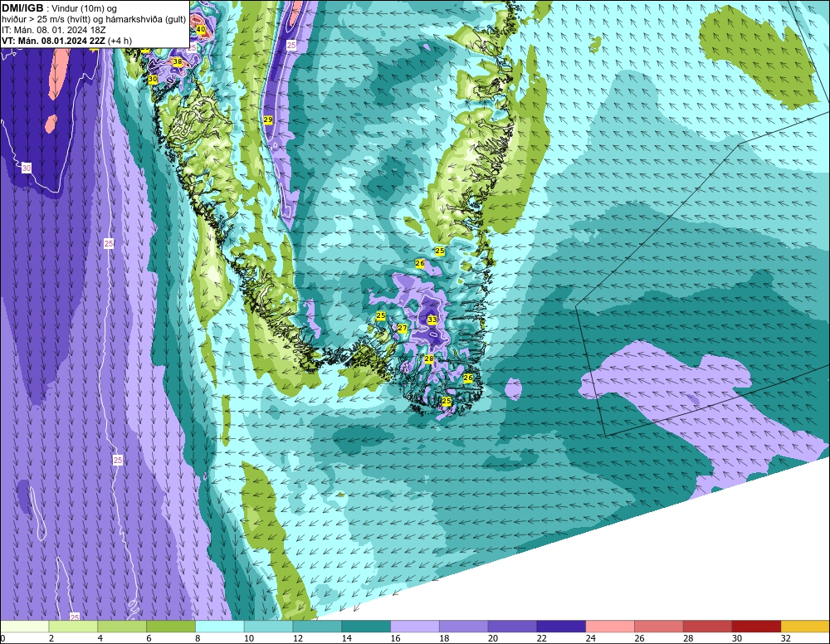
Task: Click the legend scale number 16
Action: tap(395, 639)
